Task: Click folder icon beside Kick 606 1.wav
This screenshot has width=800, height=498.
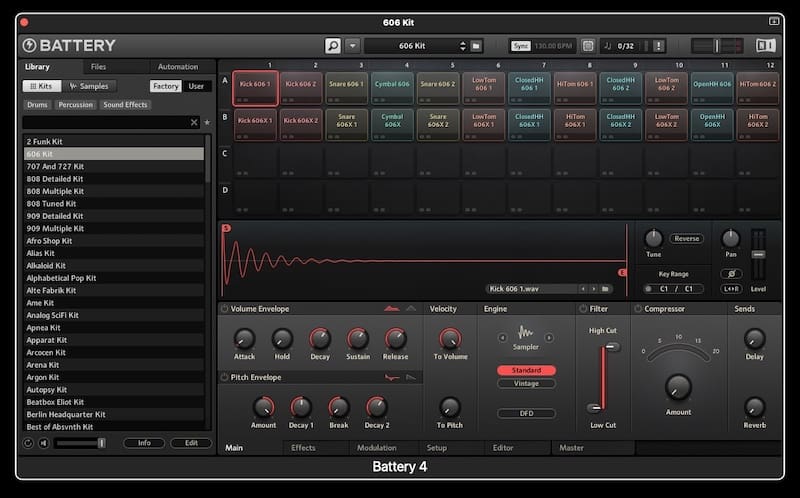Action: click(x=605, y=289)
